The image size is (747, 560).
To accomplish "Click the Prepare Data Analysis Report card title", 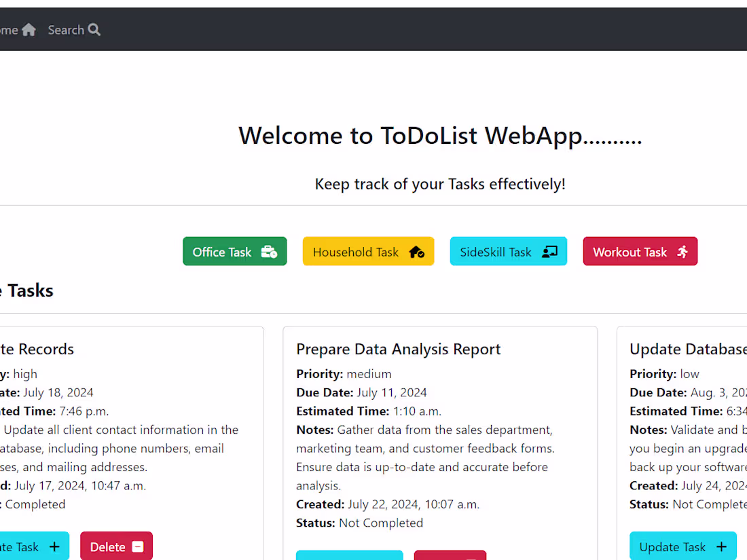I will tap(399, 349).
